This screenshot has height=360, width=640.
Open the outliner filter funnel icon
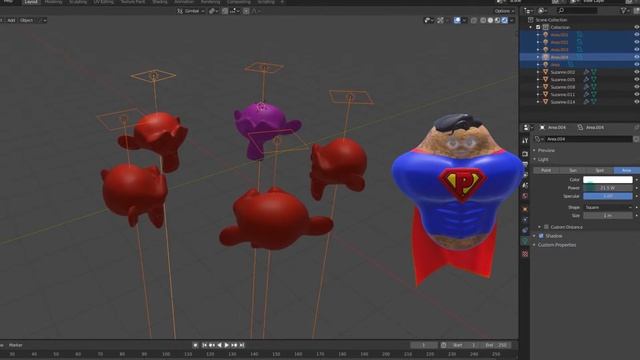coord(624,11)
